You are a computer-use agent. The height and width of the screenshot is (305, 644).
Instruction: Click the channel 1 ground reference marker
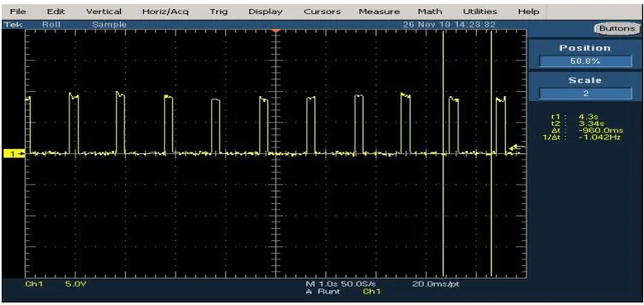pyautogui.click(x=14, y=153)
